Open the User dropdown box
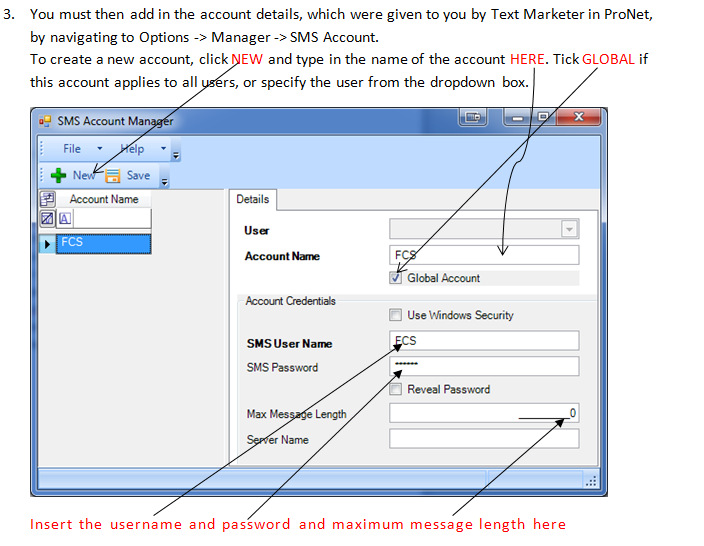 coord(569,230)
